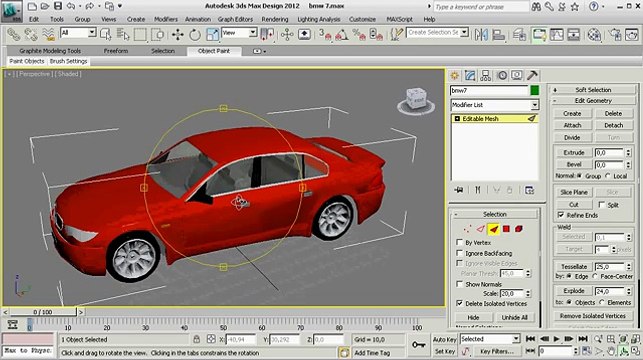
Task: Click the Extrude button
Action: pyautogui.click(x=574, y=153)
